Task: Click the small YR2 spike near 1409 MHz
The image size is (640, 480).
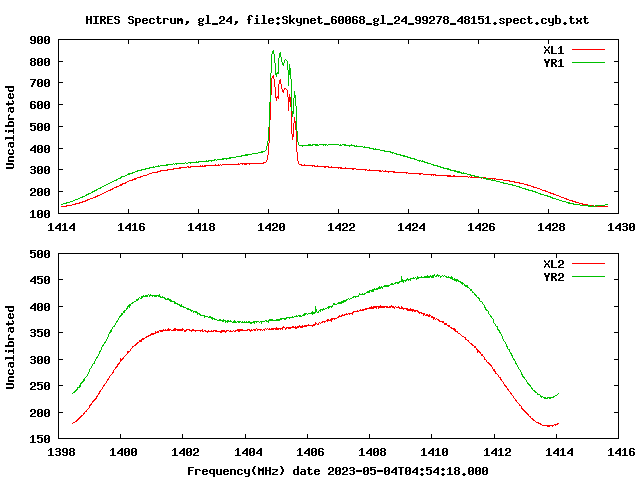Action: pos(402,278)
